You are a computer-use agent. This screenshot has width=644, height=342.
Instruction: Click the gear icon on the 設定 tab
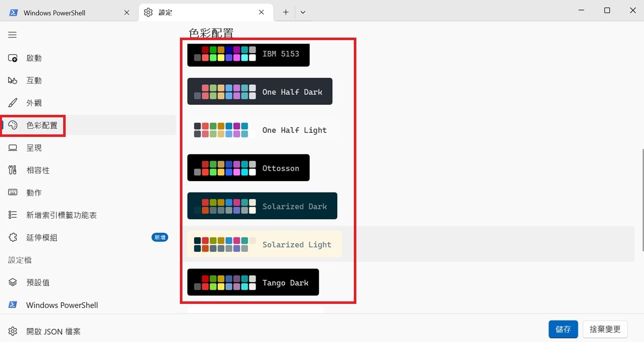pyautogui.click(x=148, y=13)
